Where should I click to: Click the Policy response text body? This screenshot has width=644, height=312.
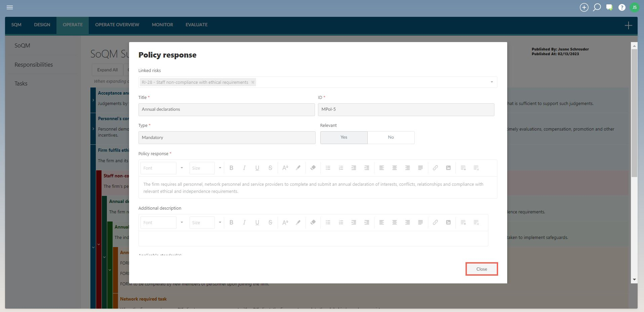(x=318, y=188)
